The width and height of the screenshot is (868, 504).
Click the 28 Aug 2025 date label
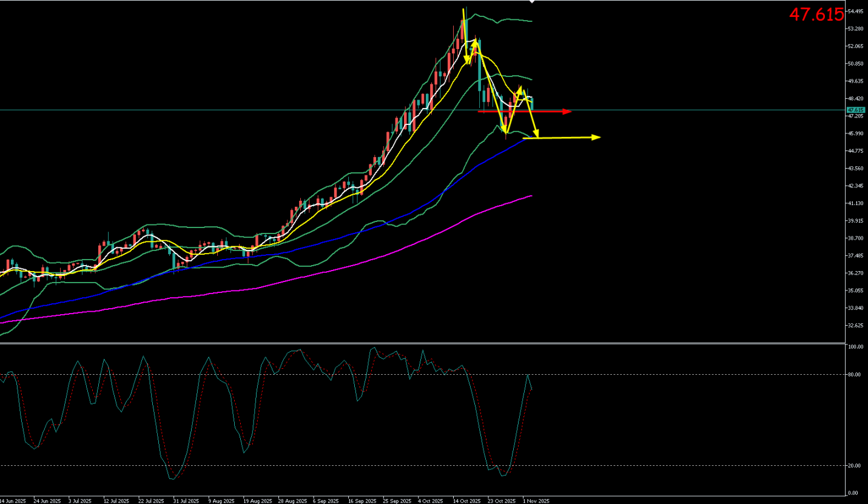(291, 501)
